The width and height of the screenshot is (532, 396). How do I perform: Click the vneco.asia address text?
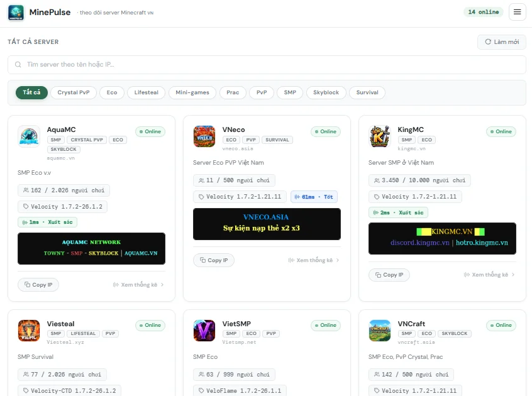point(238,149)
